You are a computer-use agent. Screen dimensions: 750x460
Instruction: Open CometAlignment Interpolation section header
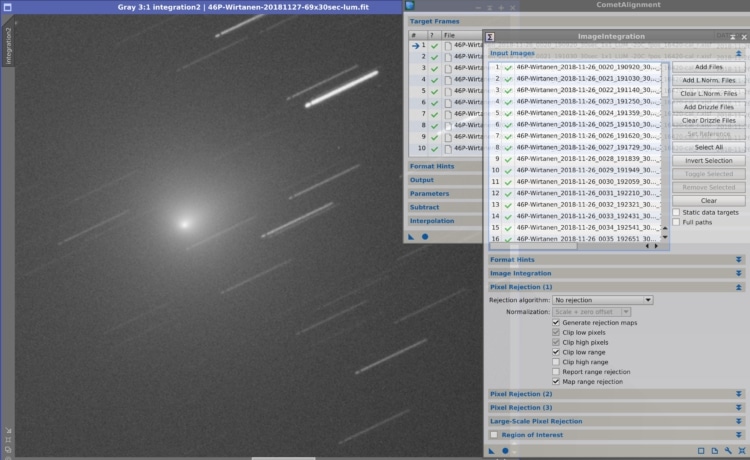click(x=432, y=221)
